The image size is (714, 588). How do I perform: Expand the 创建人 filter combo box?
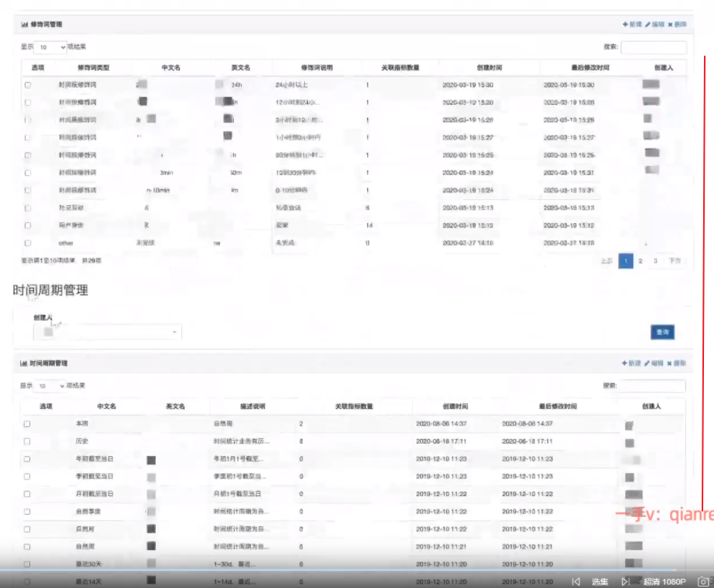click(x=107, y=333)
